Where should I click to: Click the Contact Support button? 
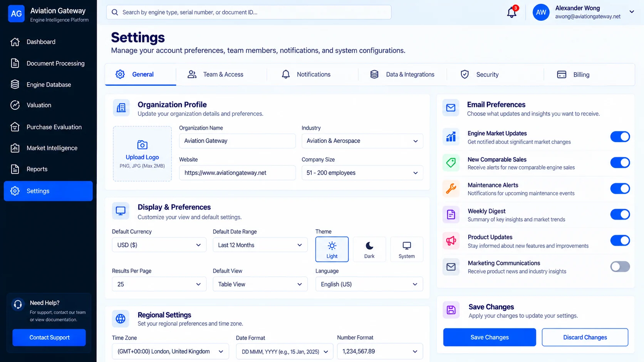49,337
